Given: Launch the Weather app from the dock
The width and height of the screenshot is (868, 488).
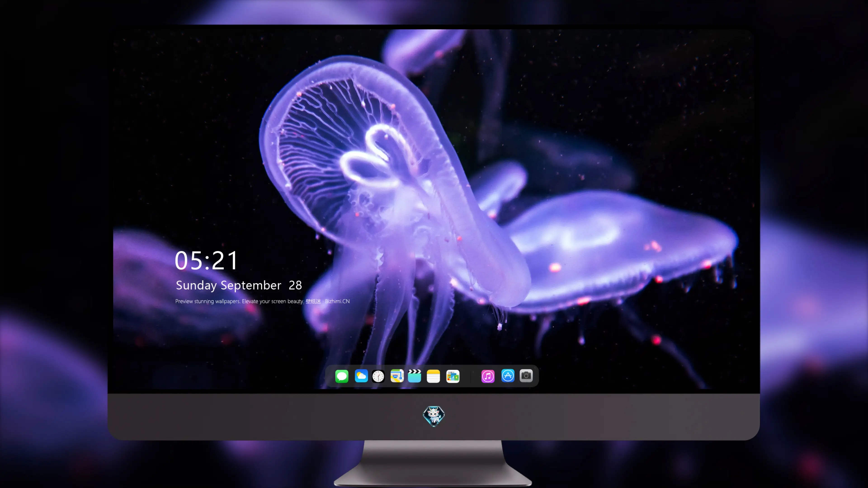Looking at the screenshot, I should tap(361, 376).
